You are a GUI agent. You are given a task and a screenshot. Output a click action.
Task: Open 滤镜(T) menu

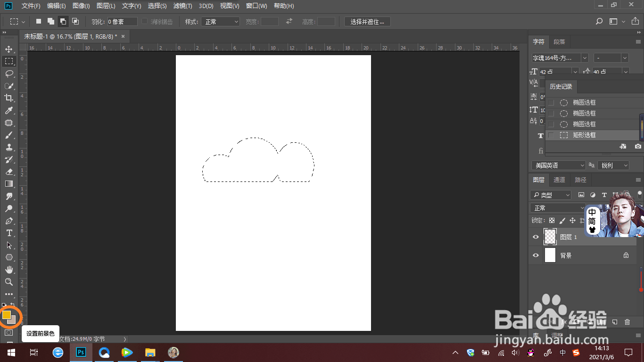(182, 6)
